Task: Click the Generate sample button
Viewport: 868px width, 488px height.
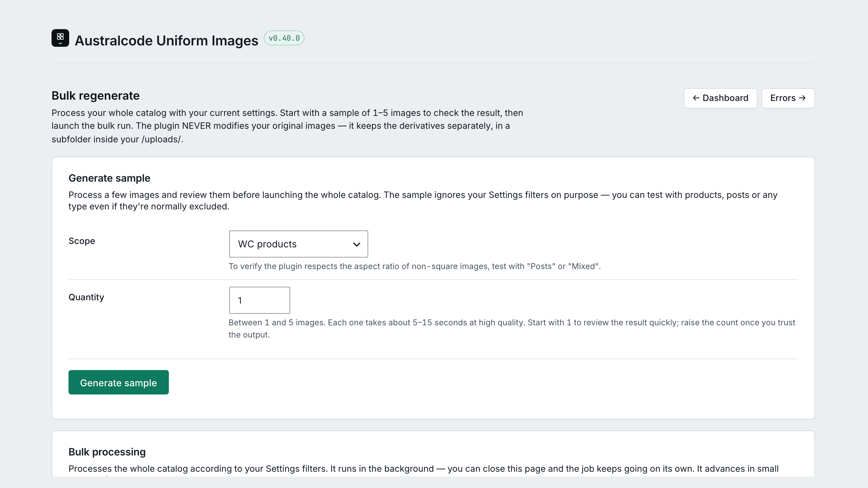Action: (119, 382)
